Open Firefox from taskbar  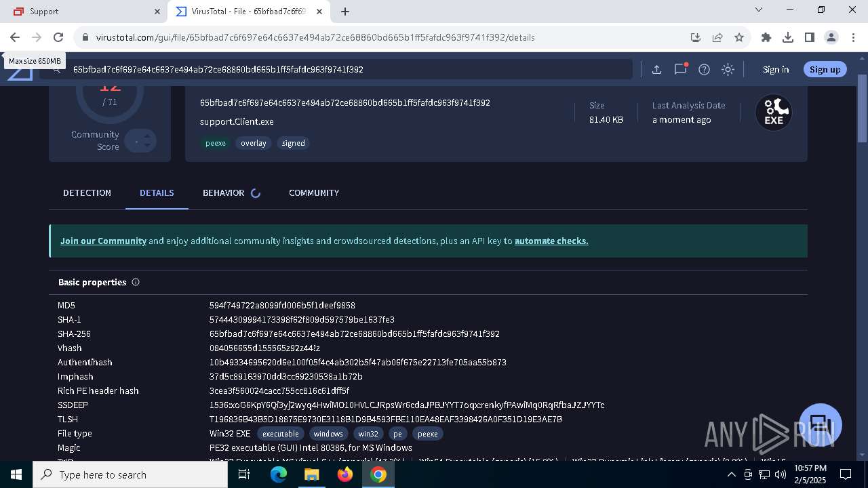[x=345, y=474]
